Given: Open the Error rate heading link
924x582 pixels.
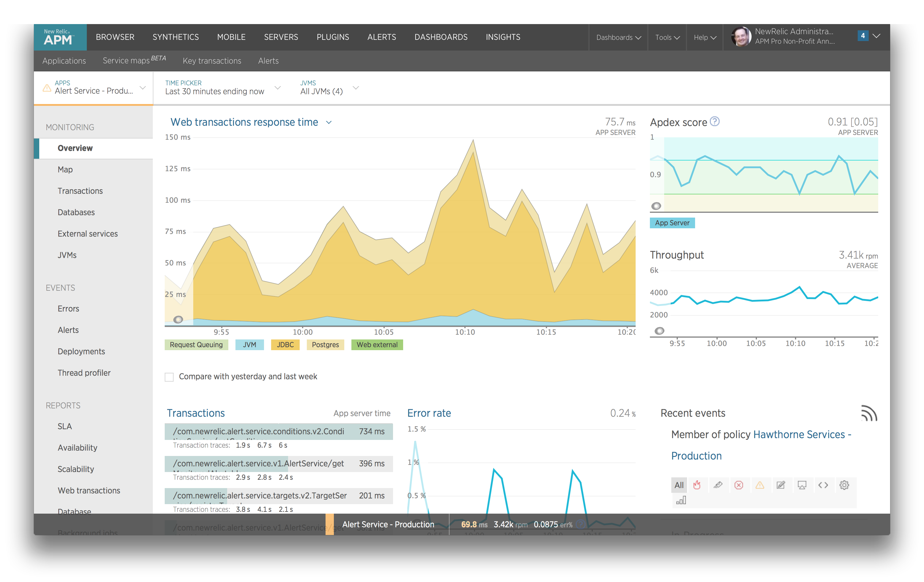Looking at the screenshot, I should click(x=429, y=413).
